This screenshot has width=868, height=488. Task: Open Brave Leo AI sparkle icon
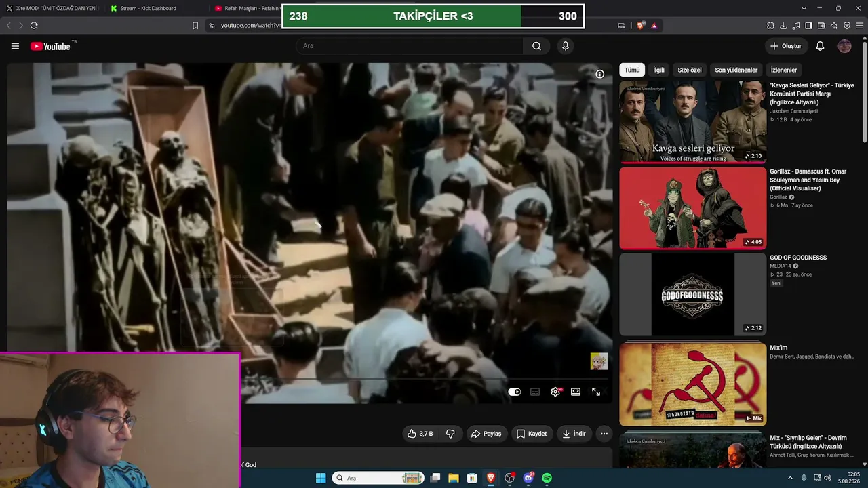(834, 26)
